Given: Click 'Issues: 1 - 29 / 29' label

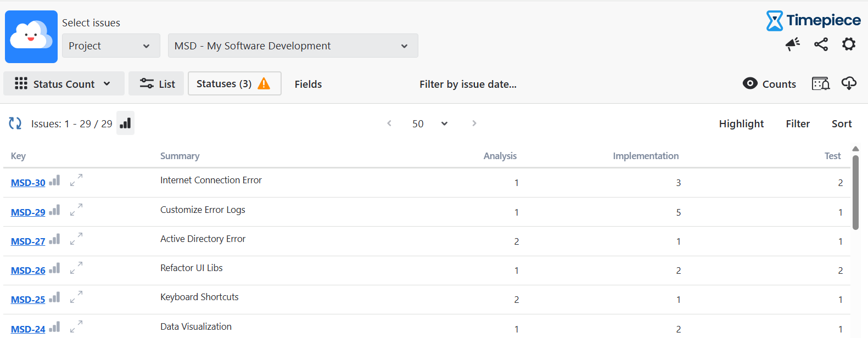Looking at the screenshot, I should tap(71, 123).
